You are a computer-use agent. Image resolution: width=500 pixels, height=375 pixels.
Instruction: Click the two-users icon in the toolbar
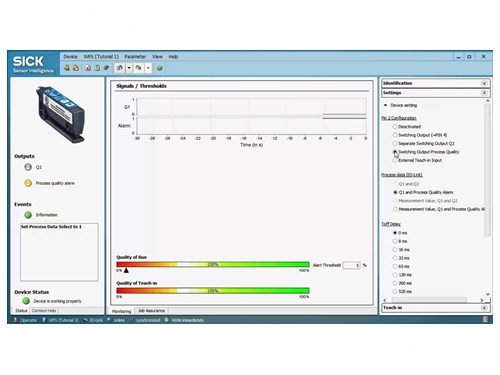76,68
